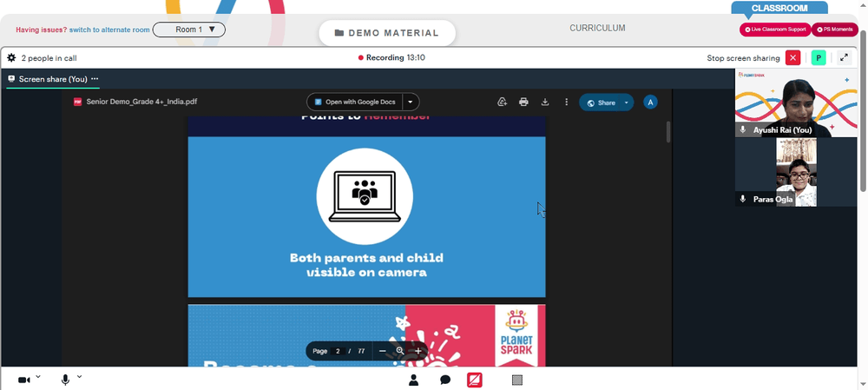Click Paras Ogla microphone status icon
Viewport: 868px width, 390px height.
coord(743,199)
